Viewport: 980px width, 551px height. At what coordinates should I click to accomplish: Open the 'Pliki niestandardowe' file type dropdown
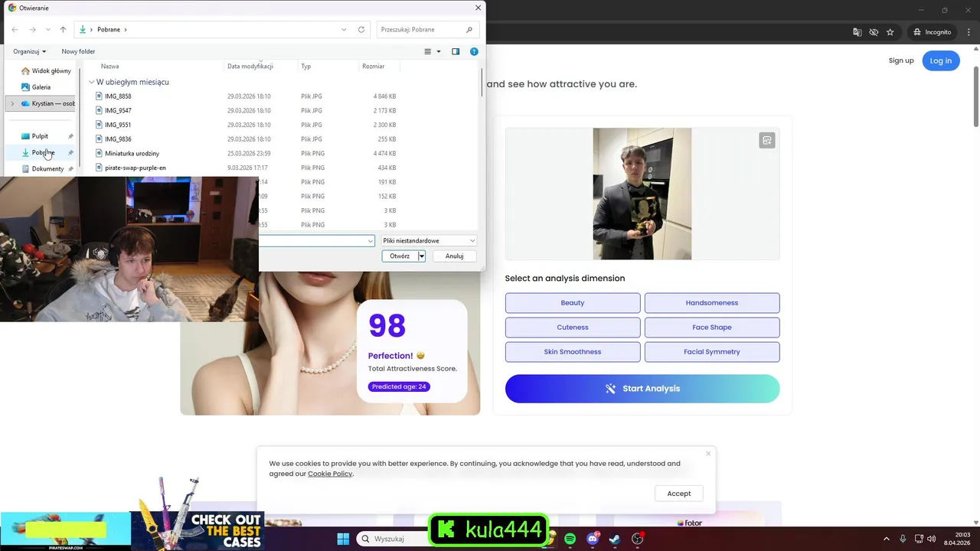429,240
